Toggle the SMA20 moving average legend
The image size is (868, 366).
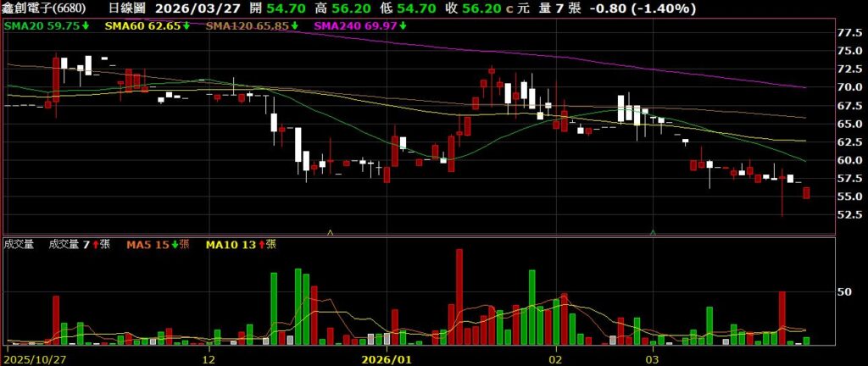click(41, 26)
